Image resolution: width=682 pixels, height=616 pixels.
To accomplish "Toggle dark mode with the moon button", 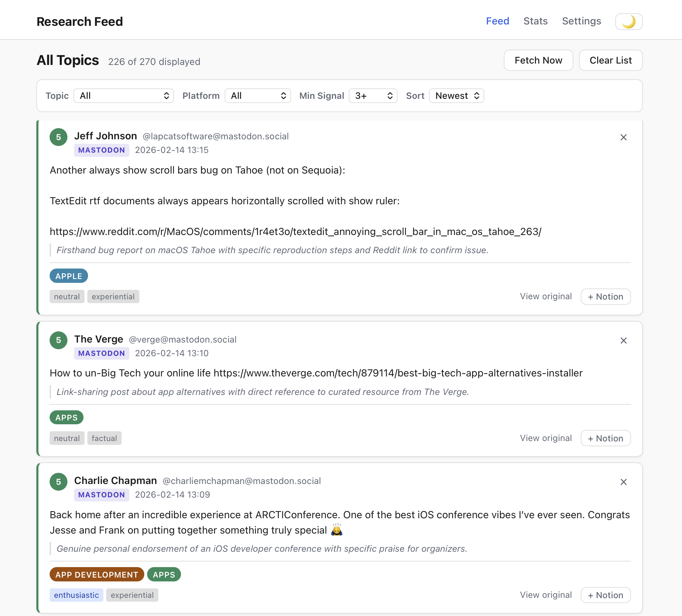I will [629, 22].
